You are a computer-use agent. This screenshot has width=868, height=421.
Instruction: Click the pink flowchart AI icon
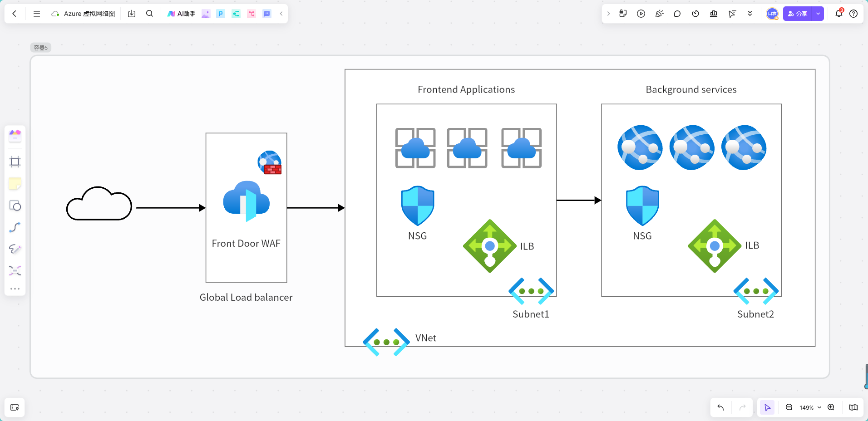(252, 14)
